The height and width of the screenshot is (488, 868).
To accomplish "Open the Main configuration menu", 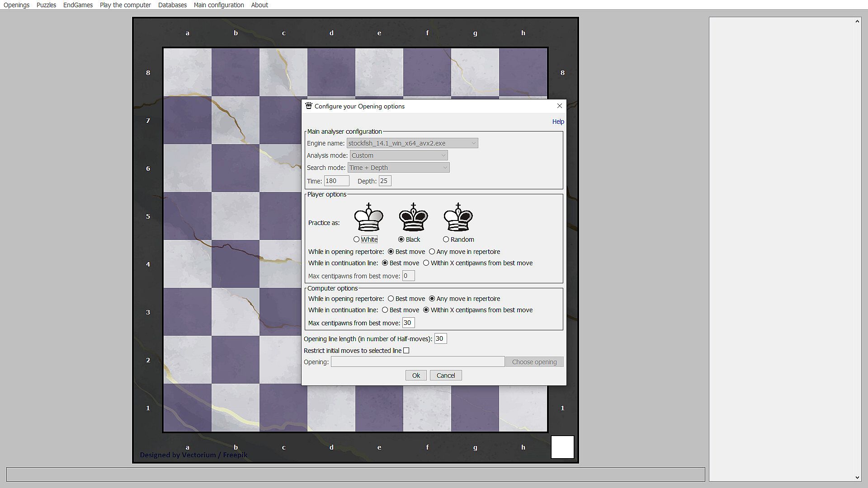I will point(218,5).
